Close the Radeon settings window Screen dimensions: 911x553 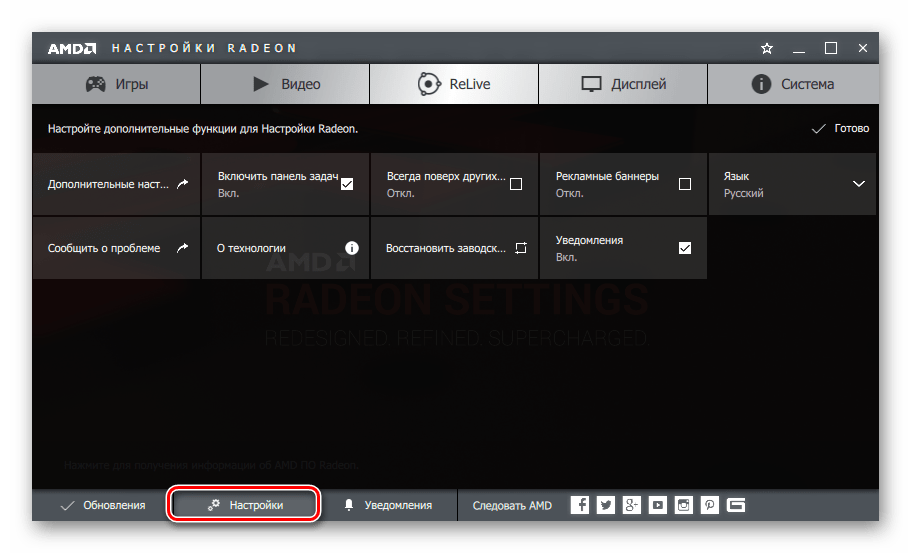tap(863, 48)
